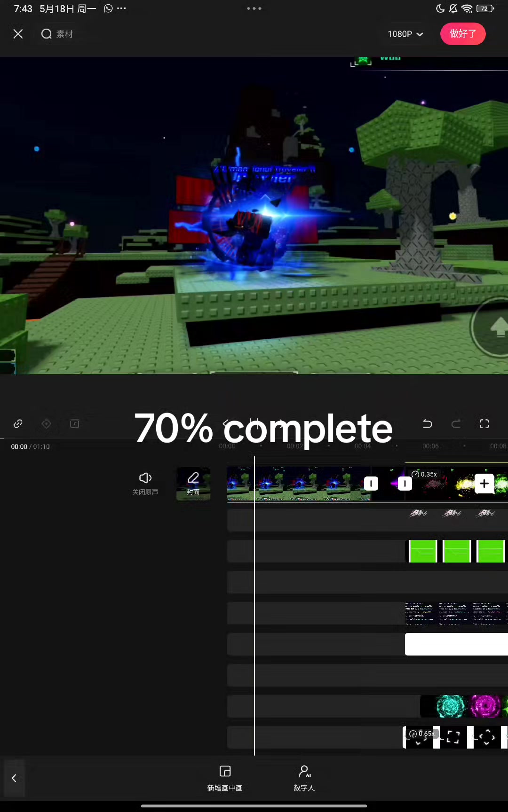This screenshot has height=812, width=508.
Task: Open the curve editor square icon
Action: coord(74,424)
